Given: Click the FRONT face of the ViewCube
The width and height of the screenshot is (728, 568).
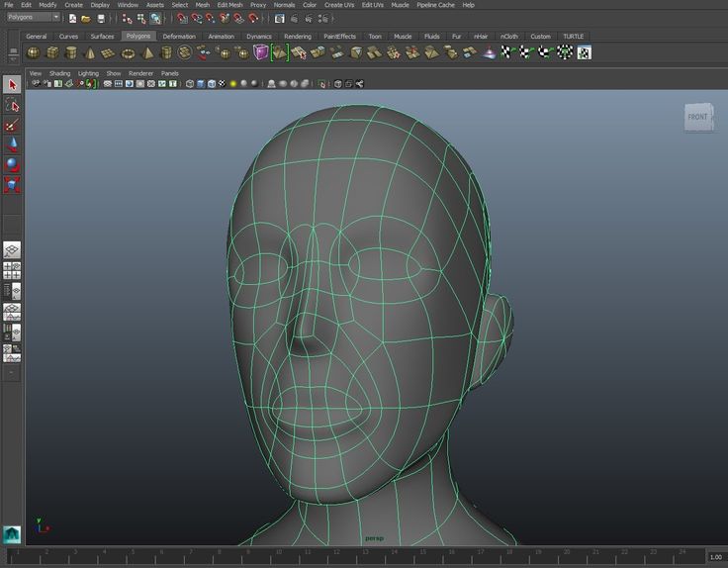Looking at the screenshot, I should pyautogui.click(x=697, y=117).
